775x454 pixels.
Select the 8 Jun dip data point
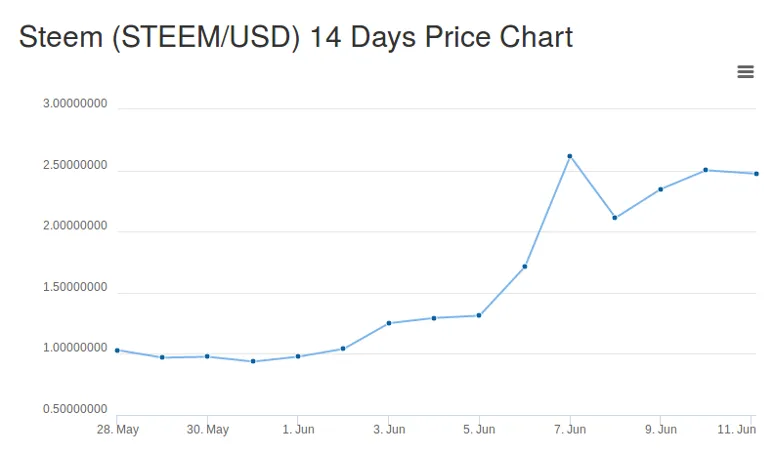[615, 217]
